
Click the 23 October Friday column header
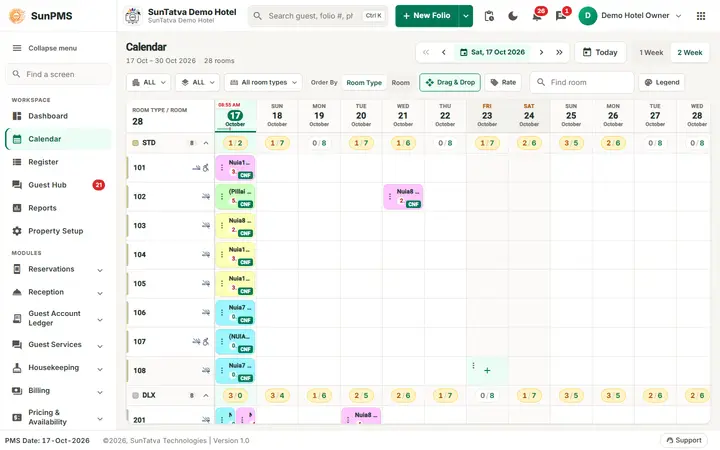487,116
